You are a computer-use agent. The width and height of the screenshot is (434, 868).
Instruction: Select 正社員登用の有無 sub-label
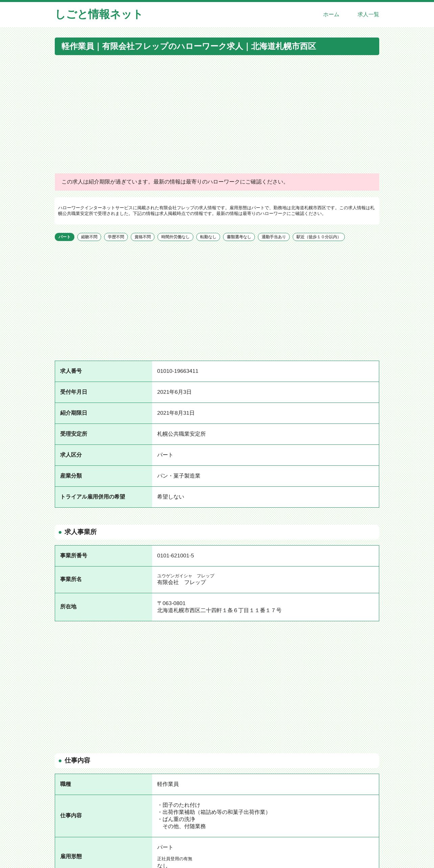[175, 859]
